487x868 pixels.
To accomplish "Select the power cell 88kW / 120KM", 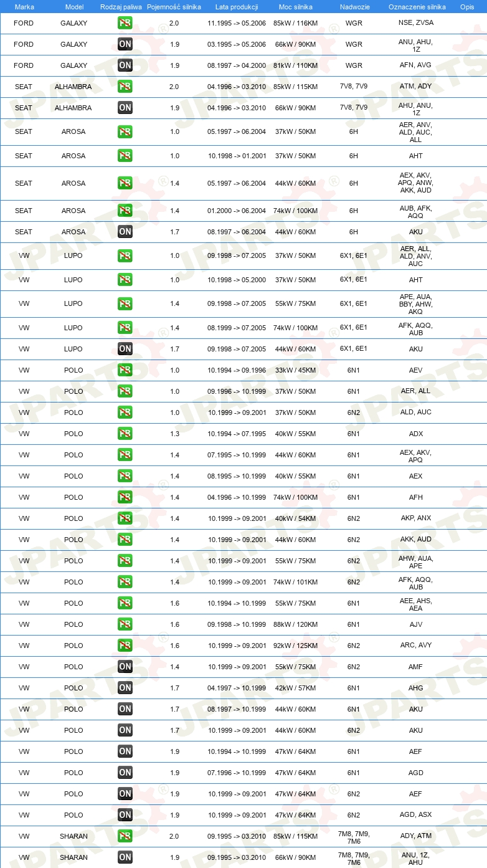I will coord(295,624).
